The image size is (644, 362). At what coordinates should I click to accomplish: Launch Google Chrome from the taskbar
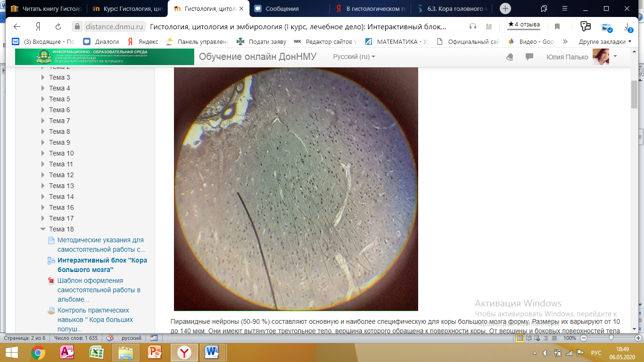point(38,353)
